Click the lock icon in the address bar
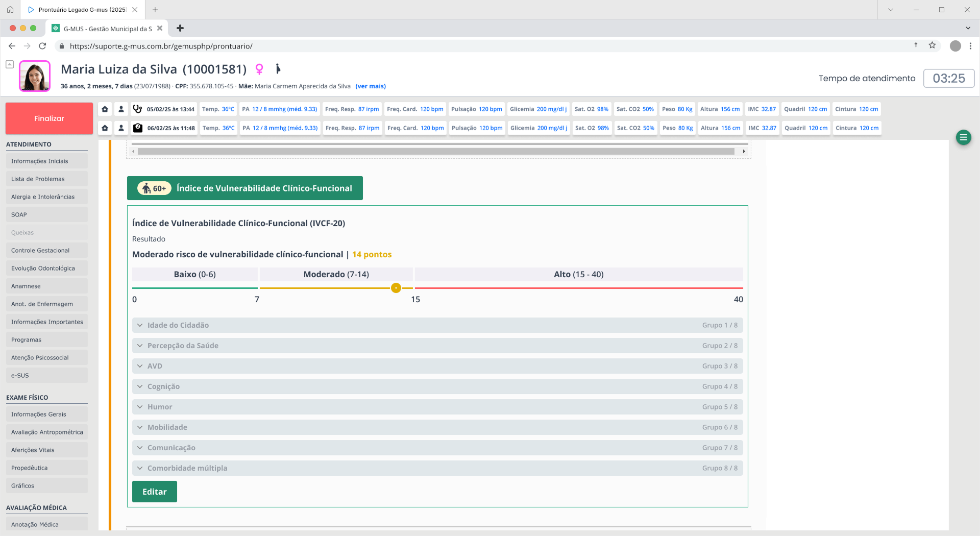980x536 pixels. 62,46
